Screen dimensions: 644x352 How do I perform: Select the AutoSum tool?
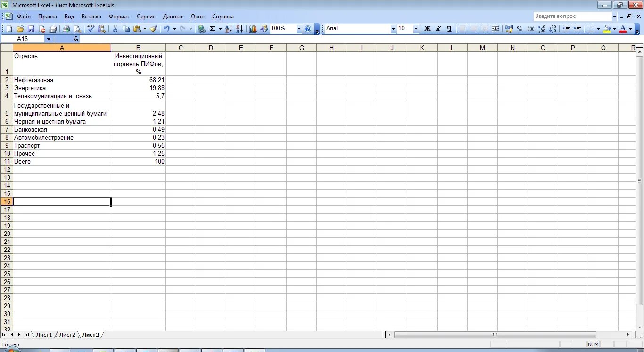pyautogui.click(x=212, y=29)
